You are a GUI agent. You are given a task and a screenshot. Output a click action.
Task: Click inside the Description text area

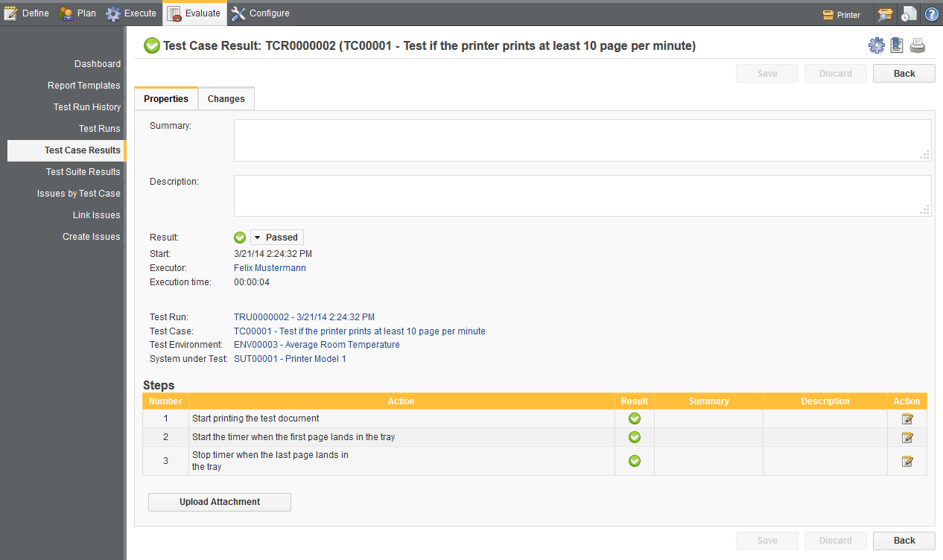click(582, 196)
